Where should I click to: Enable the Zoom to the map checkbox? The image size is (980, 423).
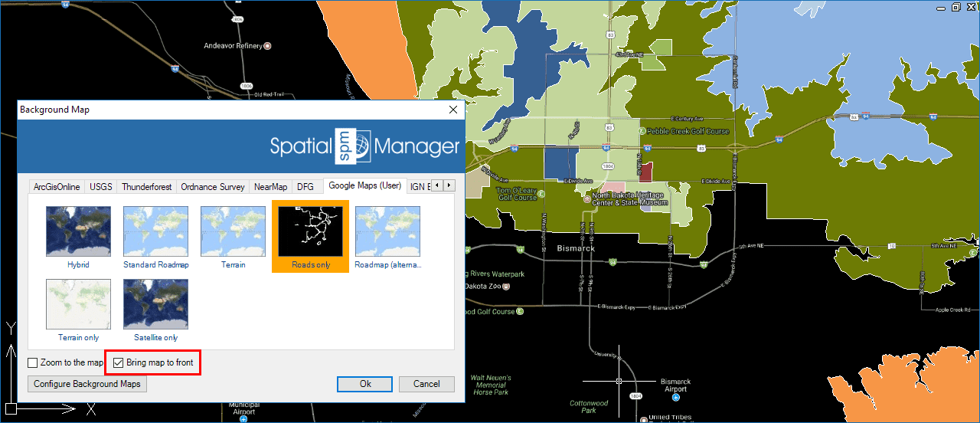pos(33,362)
